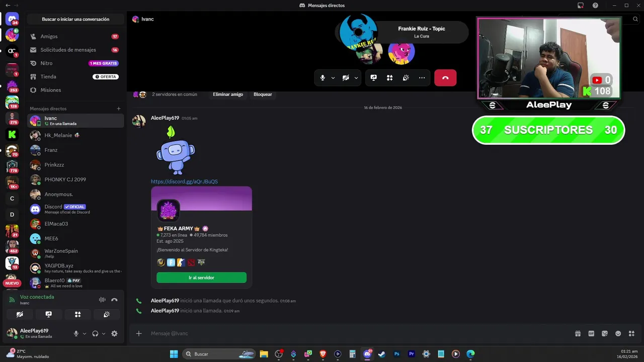Open Discord direct messages home icon
This screenshot has width=644, height=362.
[12, 19]
